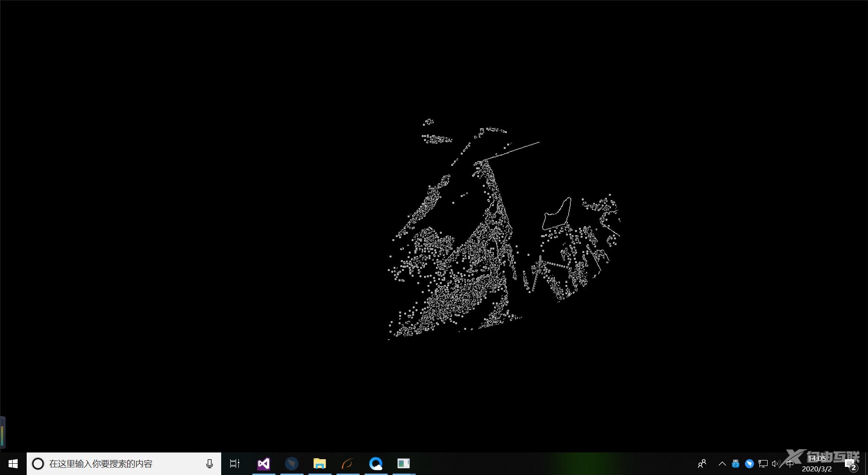This screenshot has height=475, width=868.
Task: Open the dark bird app on the taskbar
Action: click(x=292, y=464)
